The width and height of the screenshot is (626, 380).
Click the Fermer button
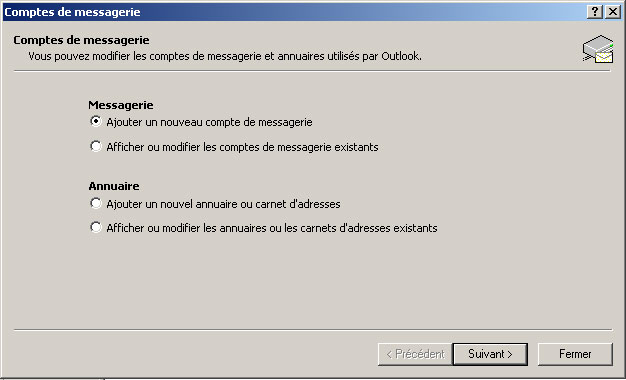[575, 354]
